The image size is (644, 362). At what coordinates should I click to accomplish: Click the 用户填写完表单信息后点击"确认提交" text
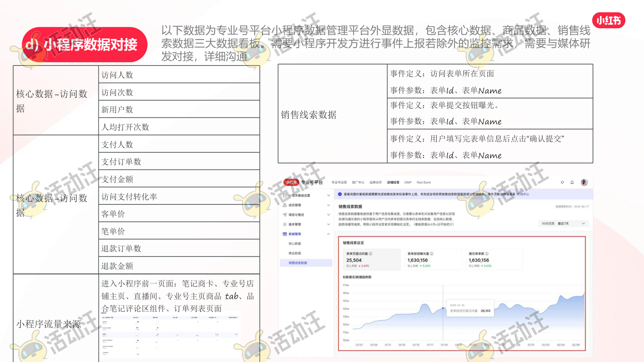(497, 139)
